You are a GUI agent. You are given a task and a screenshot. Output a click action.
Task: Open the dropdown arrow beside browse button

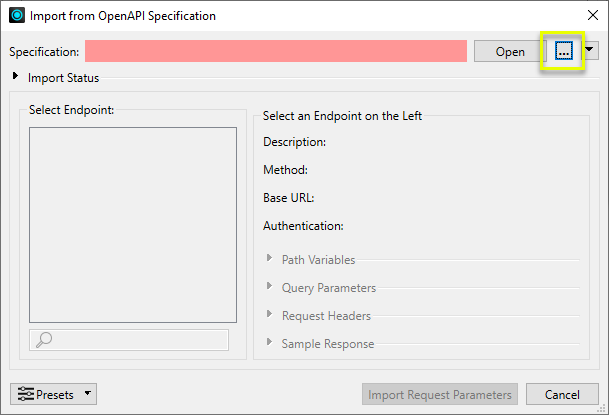[x=590, y=50]
